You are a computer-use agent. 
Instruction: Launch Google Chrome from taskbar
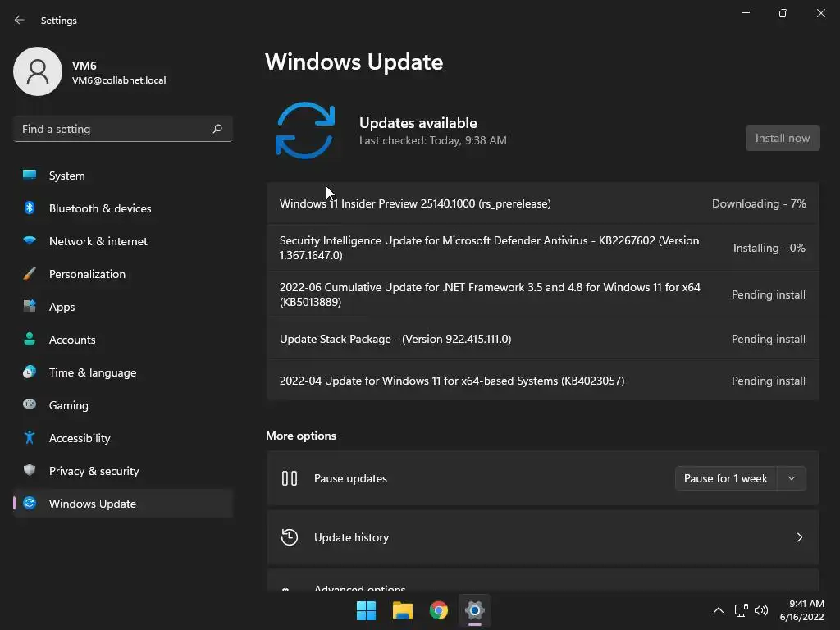pos(438,610)
